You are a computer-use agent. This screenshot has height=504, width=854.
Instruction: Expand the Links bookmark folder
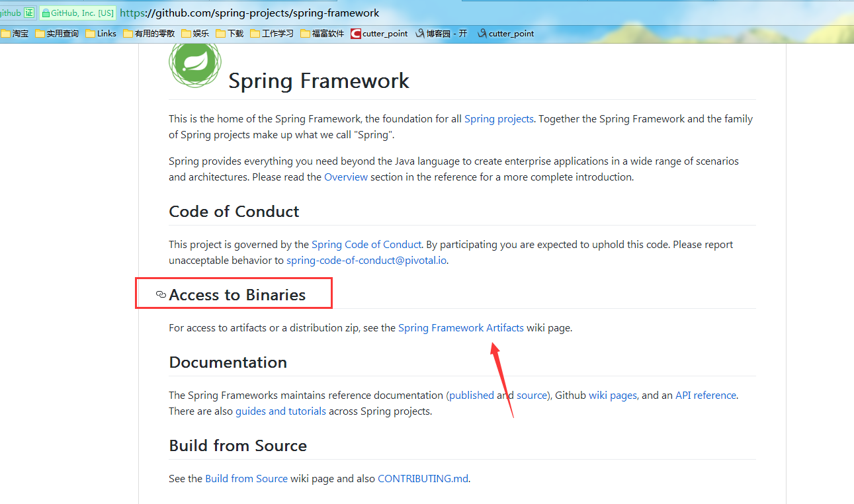pos(101,34)
